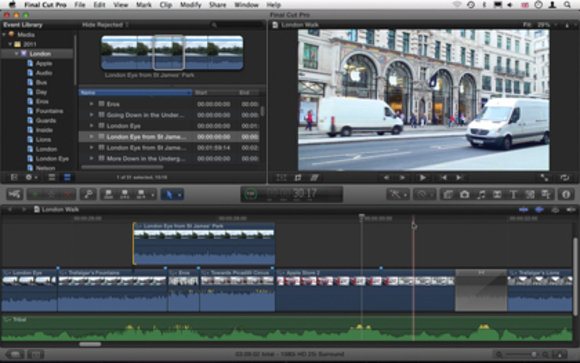This screenshot has height=363, width=580.
Task: Adjust the timeline zoom slider
Action: pos(533,354)
